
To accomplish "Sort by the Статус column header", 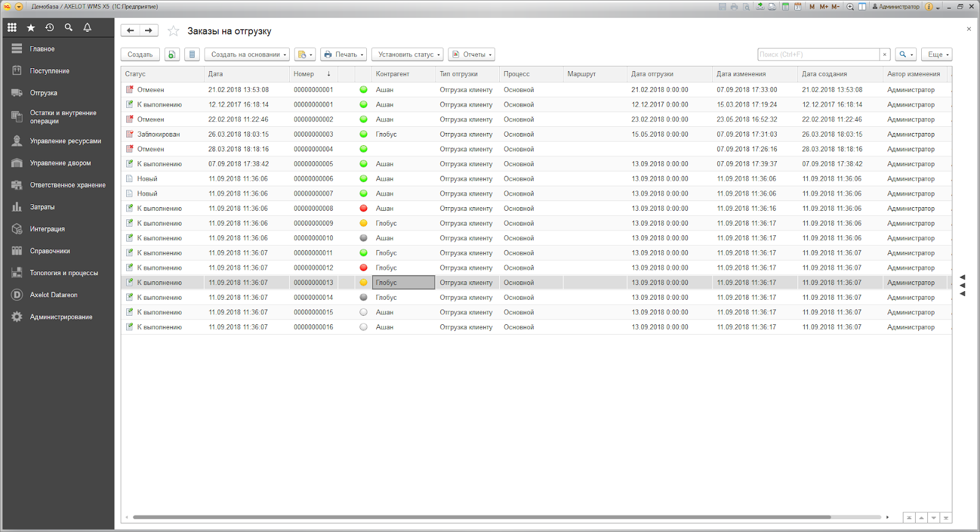I will pos(162,74).
